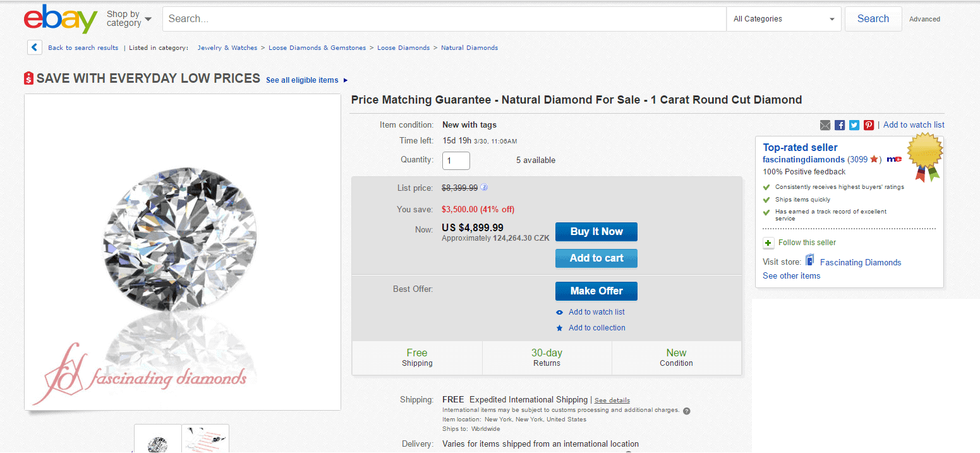Share this listing on Facebook
The width and height of the screenshot is (980, 453).
pos(840,124)
